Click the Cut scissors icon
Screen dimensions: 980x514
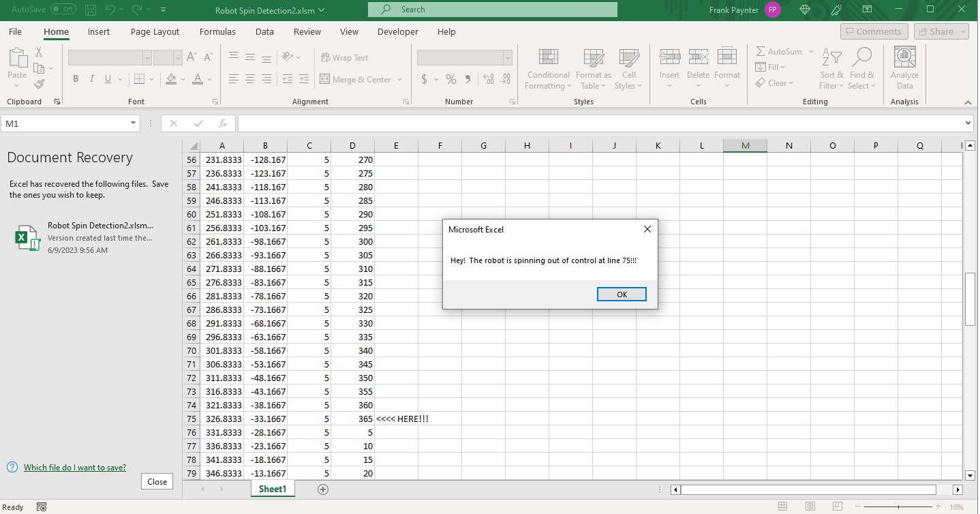click(39, 52)
